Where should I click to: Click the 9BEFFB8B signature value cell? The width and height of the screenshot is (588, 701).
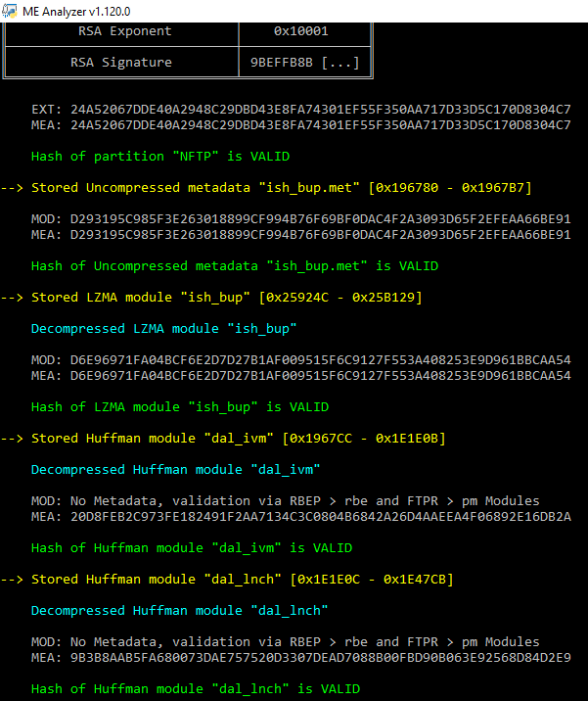click(304, 62)
